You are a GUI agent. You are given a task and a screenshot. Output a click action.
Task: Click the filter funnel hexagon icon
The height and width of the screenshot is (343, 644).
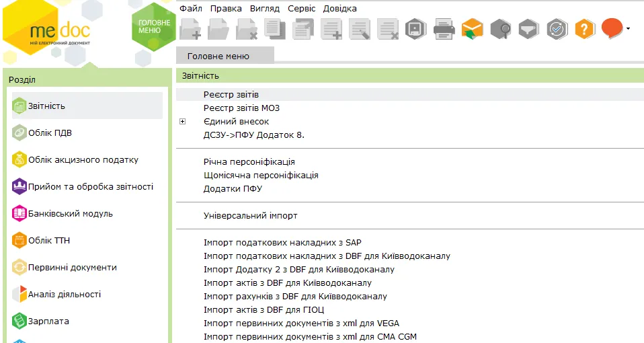[528, 29]
